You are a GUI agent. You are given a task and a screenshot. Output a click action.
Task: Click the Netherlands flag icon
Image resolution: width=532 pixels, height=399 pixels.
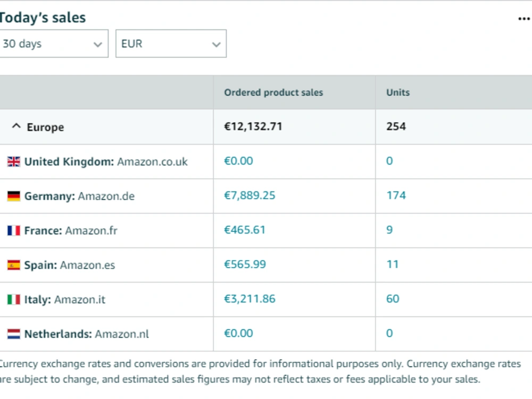(x=14, y=334)
